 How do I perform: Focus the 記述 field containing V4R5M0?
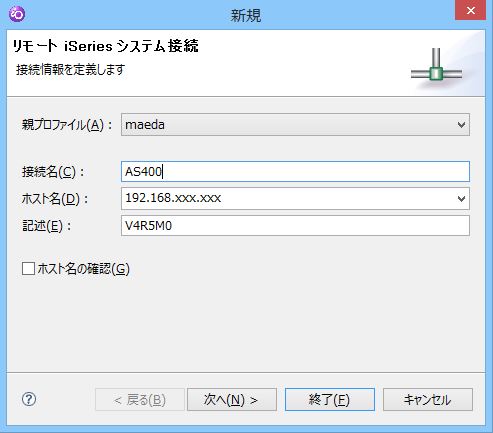click(295, 226)
